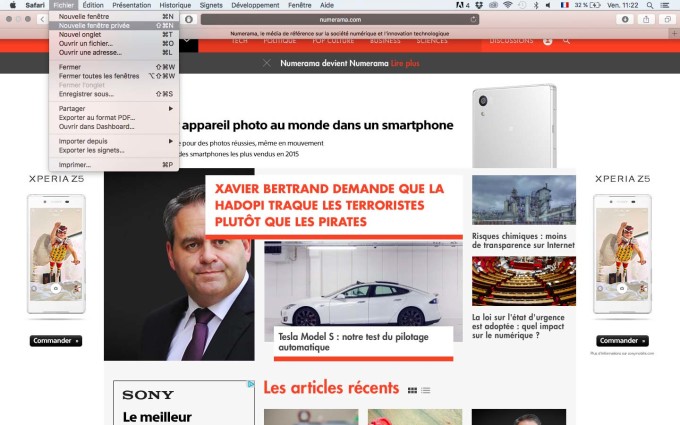Expand the Importer depuis submenu
The height and width of the screenshot is (425, 680).
coord(114,141)
